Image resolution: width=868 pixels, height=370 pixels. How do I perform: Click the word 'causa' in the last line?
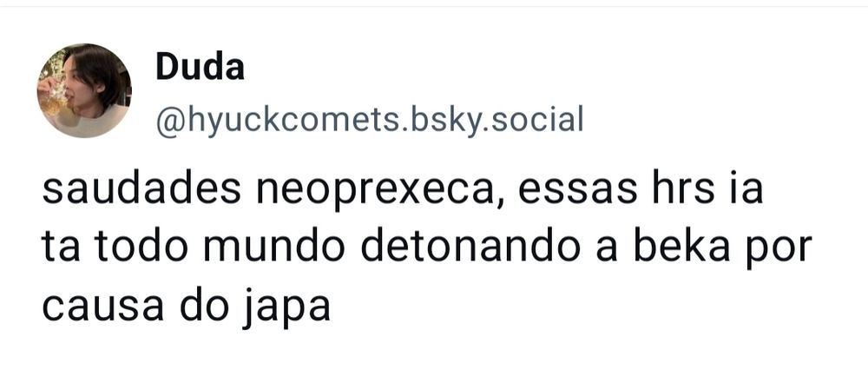pos(102,309)
